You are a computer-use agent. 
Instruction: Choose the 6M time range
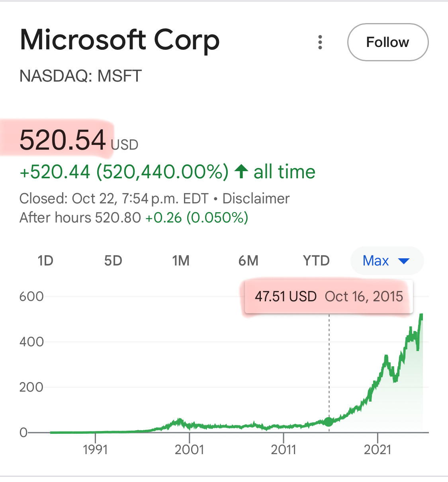tap(248, 261)
